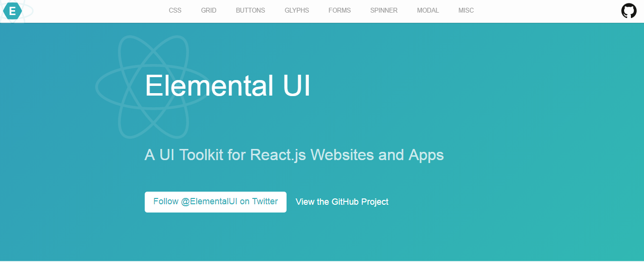Image resolution: width=644 pixels, height=262 pixels.
Task: Open the GLYPHS page
Action: (x=297, y=11)
